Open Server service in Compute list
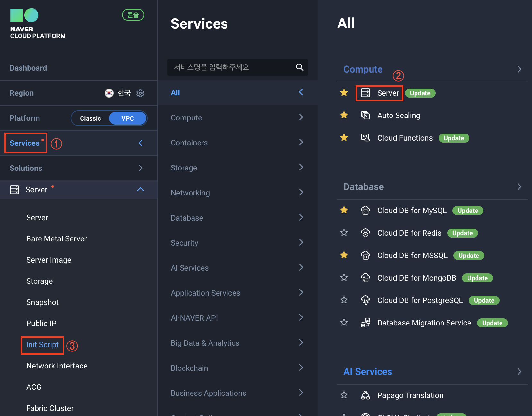 (x=388, y=93)
